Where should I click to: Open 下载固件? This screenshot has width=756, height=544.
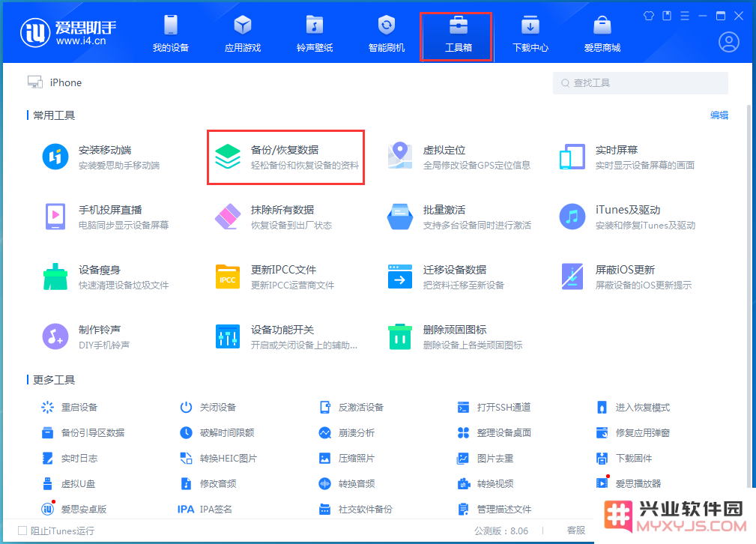(624, 459)
